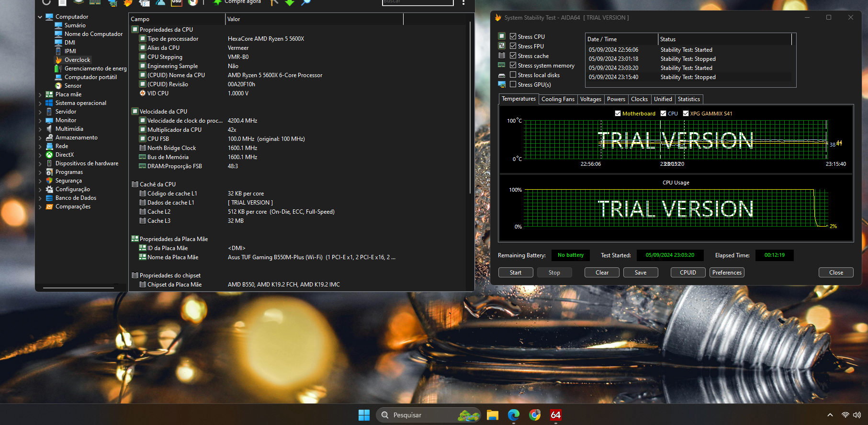Open Preferences in Stability Test
868x425 pixels.
pos(727,273)
